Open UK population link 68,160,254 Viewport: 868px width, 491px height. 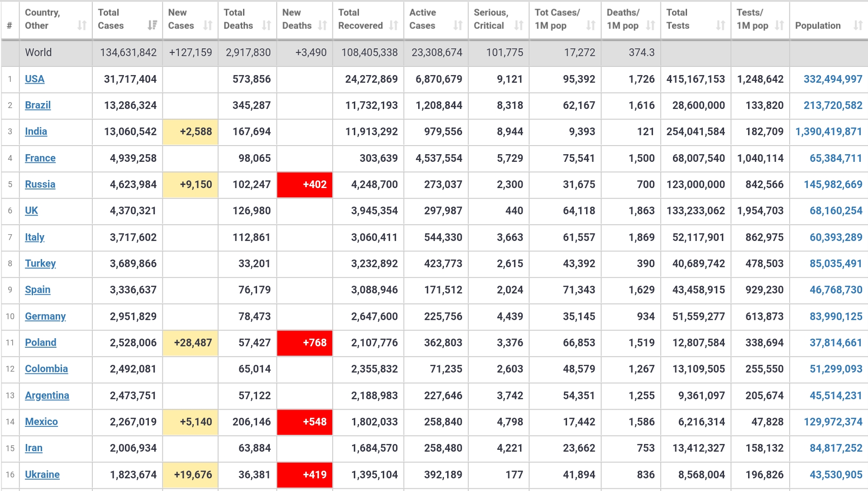(836, 211)
